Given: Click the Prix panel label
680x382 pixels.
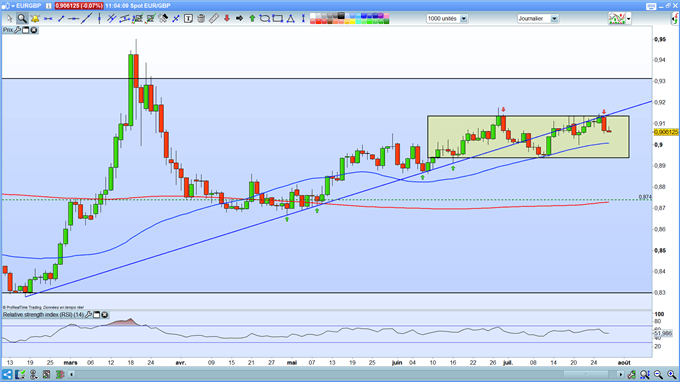Looking at the screenshot, I should (x=8, y=30).
